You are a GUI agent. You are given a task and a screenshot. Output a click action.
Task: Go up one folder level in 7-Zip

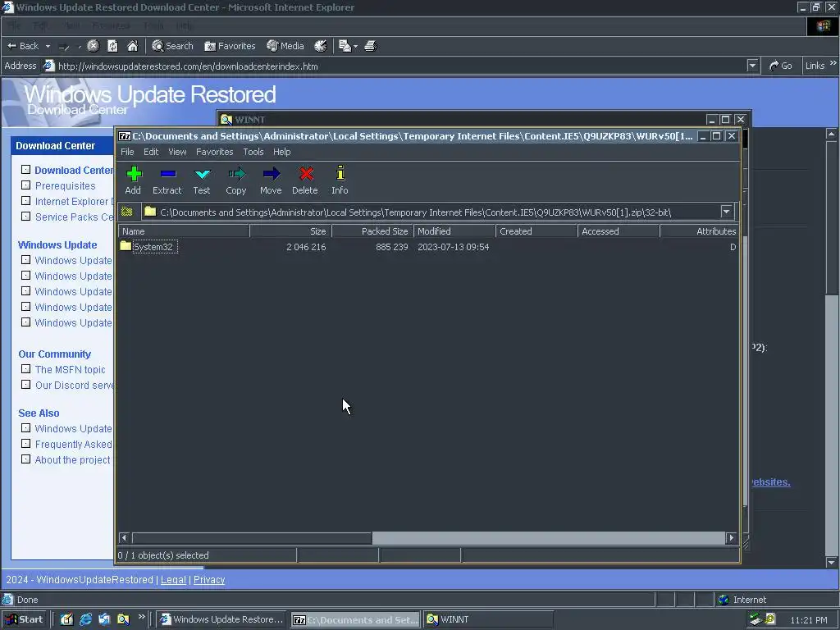tap(127, 212)
